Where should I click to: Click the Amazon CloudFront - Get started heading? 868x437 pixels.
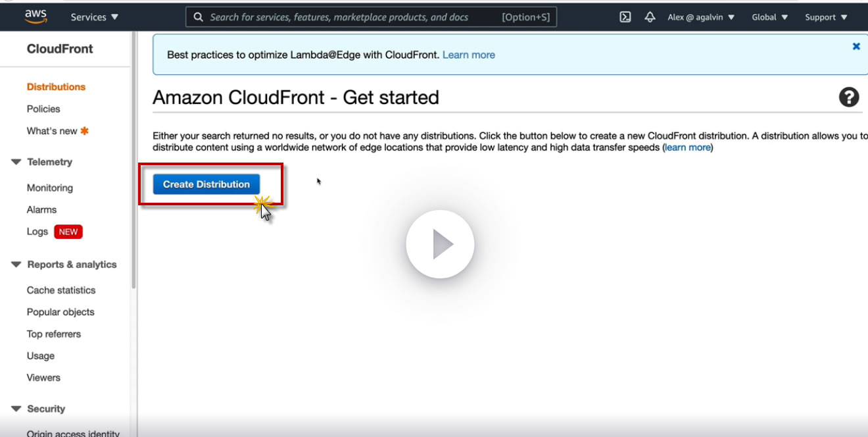pos(296,97)
